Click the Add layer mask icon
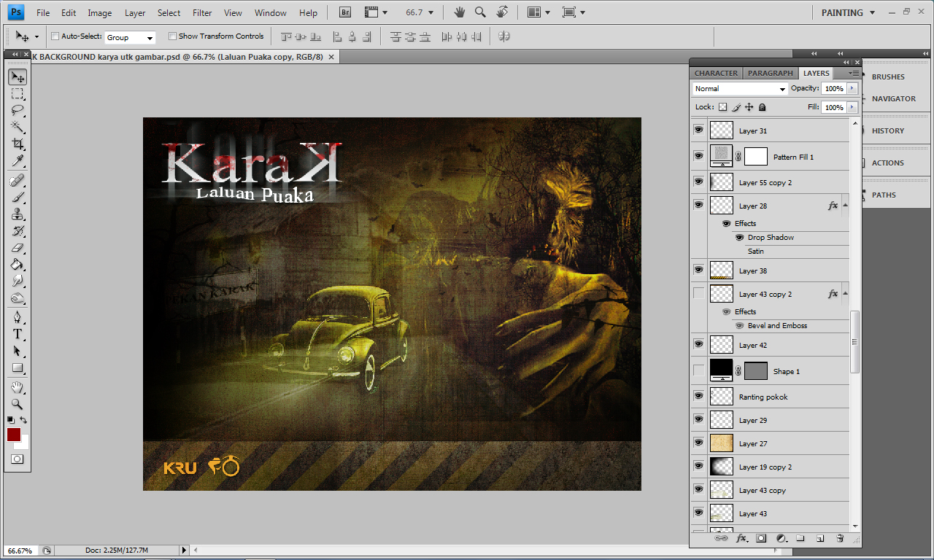The image size is (934, 560). [x=761, y=538]
